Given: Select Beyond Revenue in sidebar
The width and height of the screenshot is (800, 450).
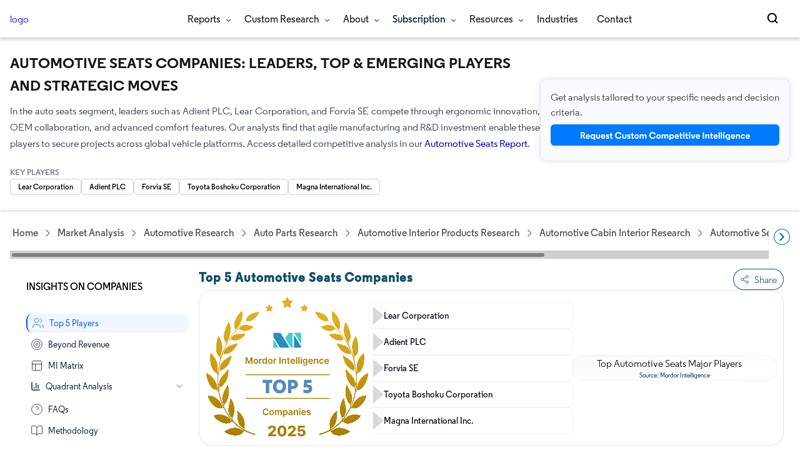Looking at the screenshot, I should tap(78, 344).
